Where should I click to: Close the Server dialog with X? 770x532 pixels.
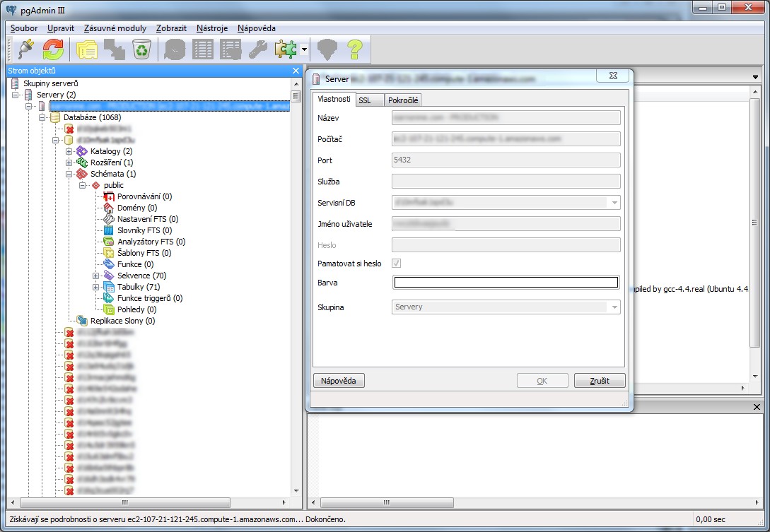click(x=613, y=76)
